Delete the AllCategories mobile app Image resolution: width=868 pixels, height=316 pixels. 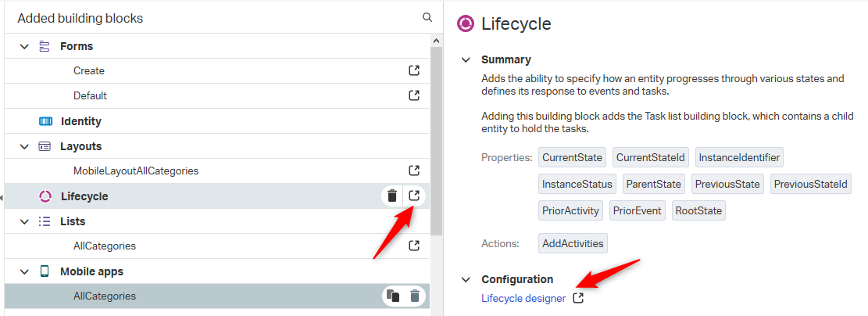(415, 296)
